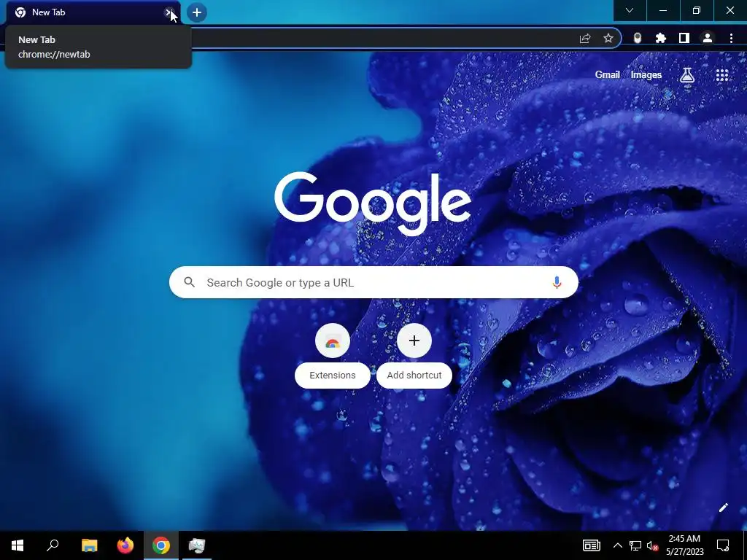
Task: Close the New Tab tab
Action: click(x=169, y=12)
